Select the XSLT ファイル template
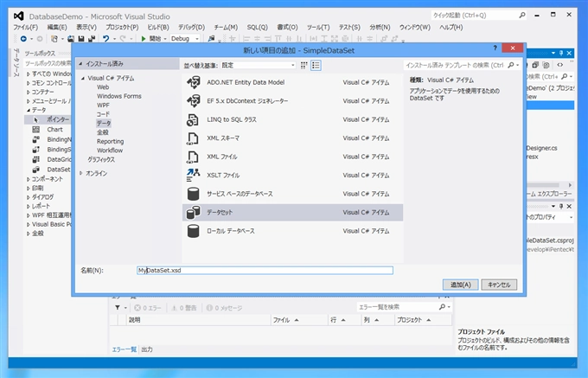 tap(292, 175)
